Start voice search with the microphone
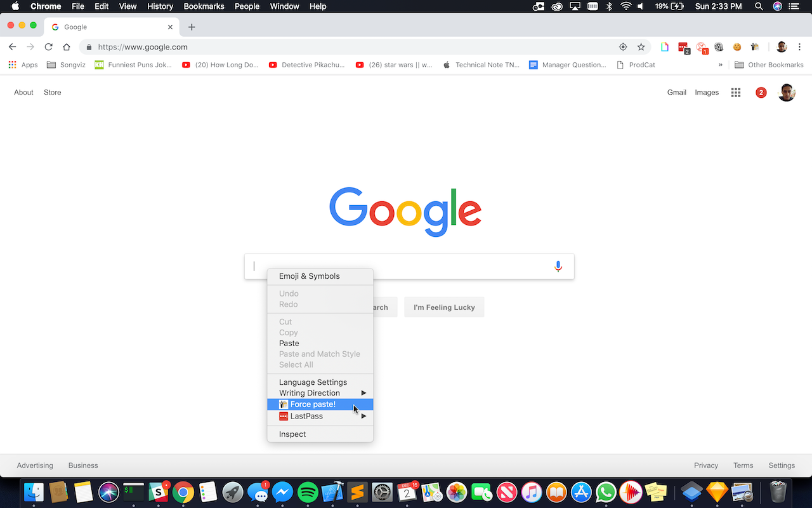Image resolution: width=812 pixels, height=508 pixels. (x=558, y=266)
